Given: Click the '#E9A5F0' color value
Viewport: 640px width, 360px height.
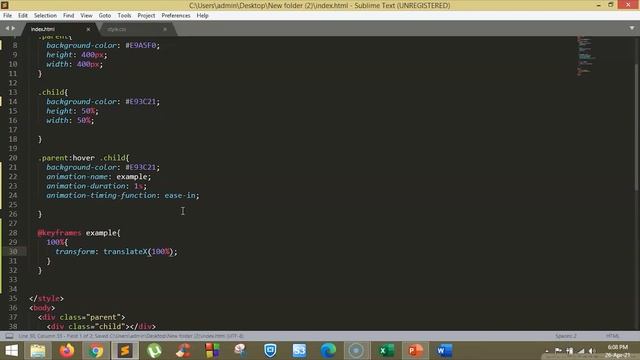Looking at the screenshot, I should point(141,45).
